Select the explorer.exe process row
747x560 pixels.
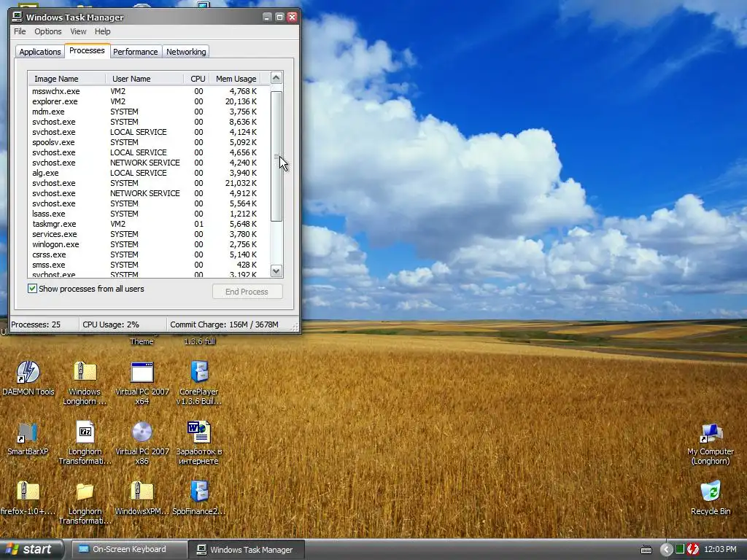(149, 101)
